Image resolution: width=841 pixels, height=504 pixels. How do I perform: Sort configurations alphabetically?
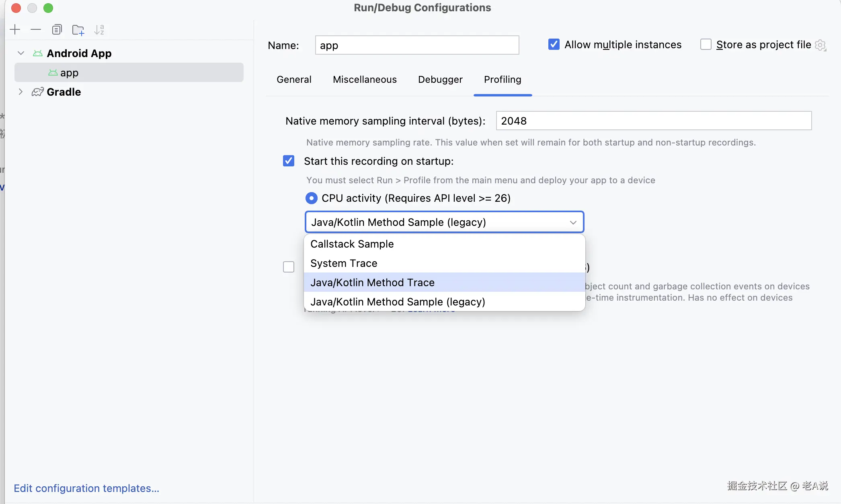(99, 30)
